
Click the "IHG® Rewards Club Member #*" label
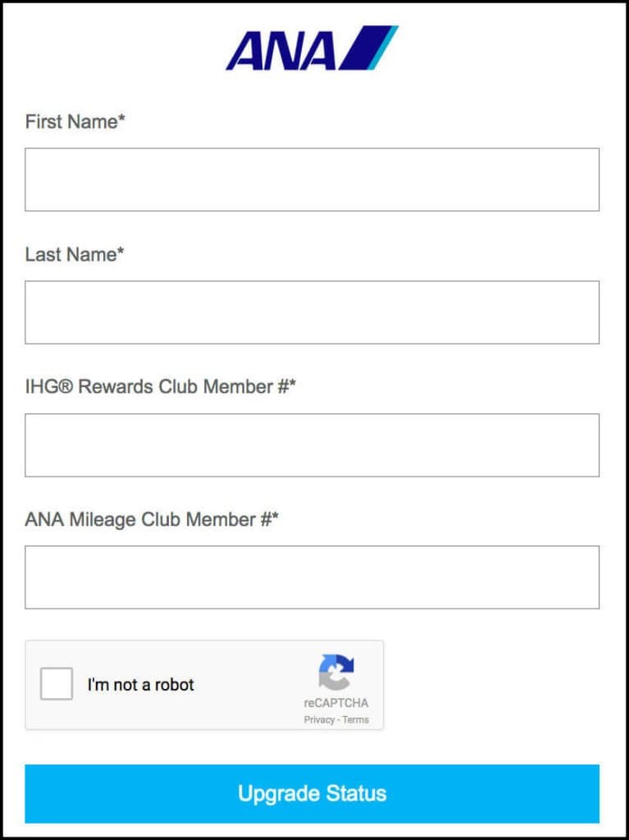(x=160, y=387)
